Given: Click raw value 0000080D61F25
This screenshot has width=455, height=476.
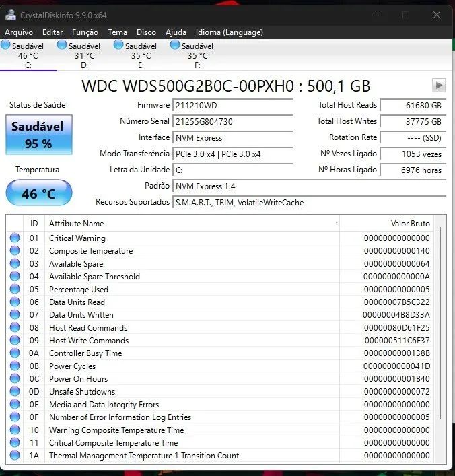Looking at the screenshot, I should [x=397, y=328].
